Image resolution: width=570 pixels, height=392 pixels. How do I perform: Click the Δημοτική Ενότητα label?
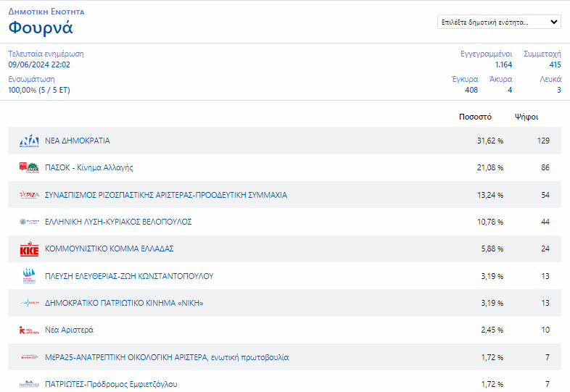(46, 12)
